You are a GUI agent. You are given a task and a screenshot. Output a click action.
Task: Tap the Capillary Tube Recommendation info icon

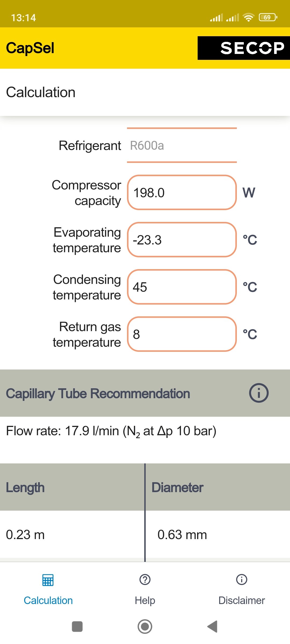259,393
